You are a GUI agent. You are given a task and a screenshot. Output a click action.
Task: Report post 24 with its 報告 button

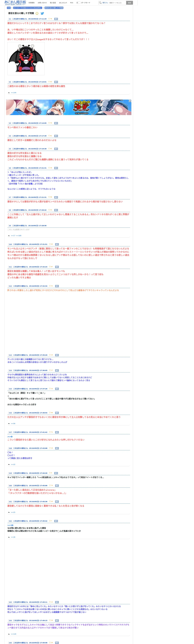pos(57,621)
